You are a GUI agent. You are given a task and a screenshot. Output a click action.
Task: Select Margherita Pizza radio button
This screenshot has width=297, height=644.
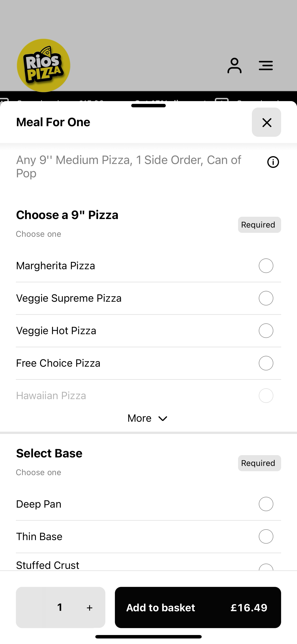pos(266,266)
